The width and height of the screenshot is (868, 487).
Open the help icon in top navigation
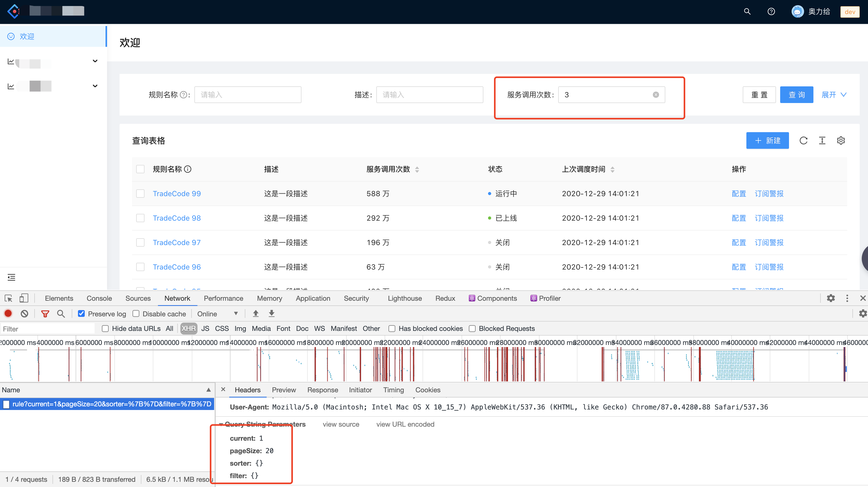[x=771, y=11]
